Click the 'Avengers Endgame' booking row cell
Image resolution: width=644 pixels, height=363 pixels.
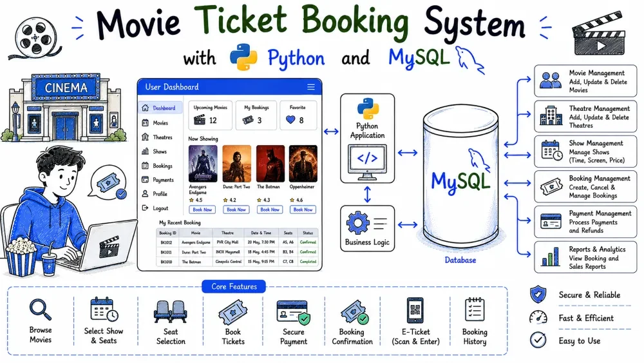[x=196, y=242]
